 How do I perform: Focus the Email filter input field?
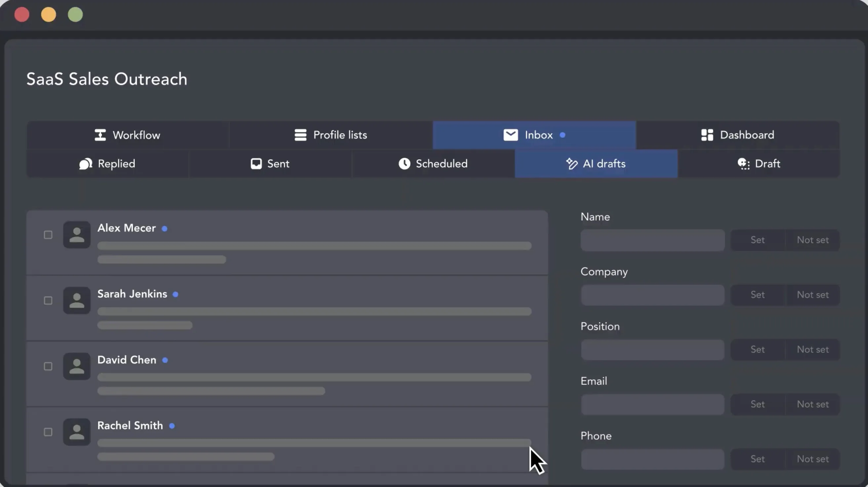(652, 404)
